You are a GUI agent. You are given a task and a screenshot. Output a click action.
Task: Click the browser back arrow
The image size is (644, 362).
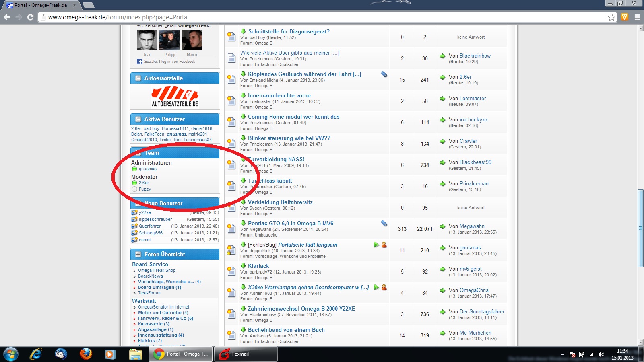click(x=7, y=17)
